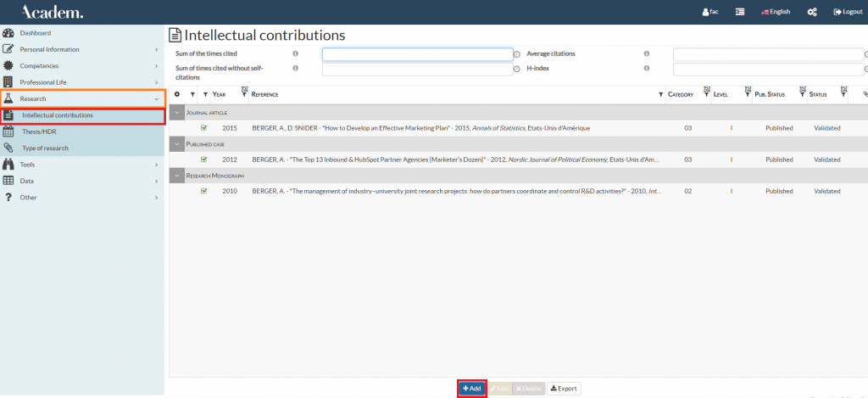Log out using the Logout link
The height and width of the screenshot is (398, 868).
(x=848, y=12)
